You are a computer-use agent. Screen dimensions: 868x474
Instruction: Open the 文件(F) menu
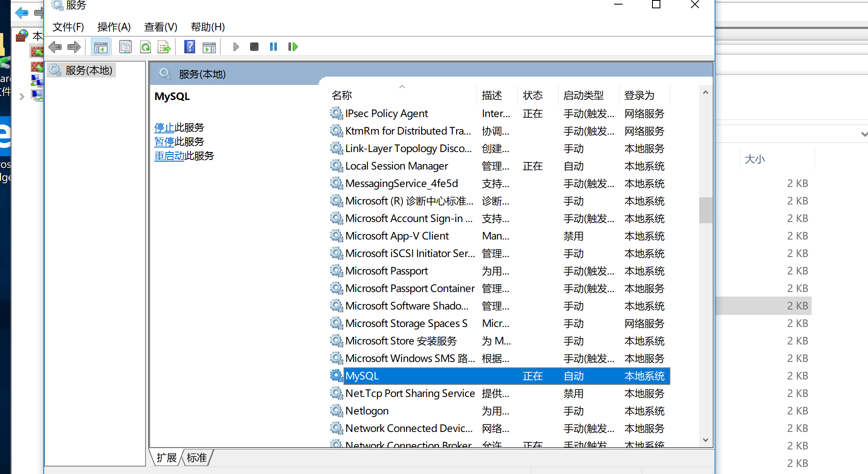(68, 27)
